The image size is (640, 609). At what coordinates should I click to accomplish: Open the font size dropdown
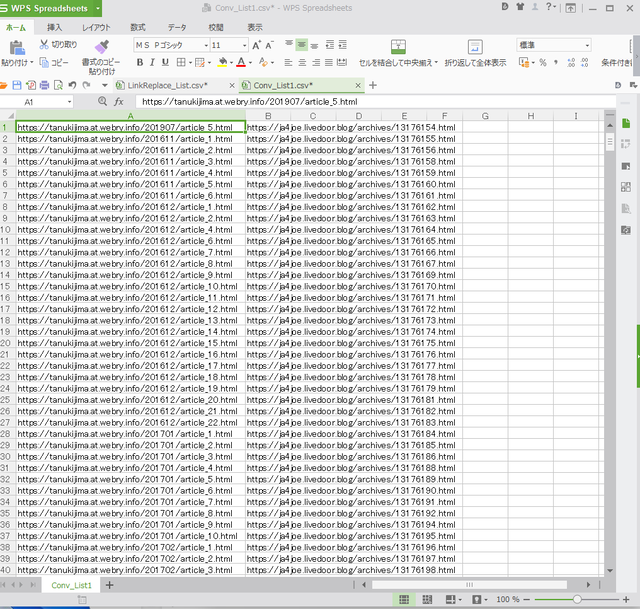244,45
